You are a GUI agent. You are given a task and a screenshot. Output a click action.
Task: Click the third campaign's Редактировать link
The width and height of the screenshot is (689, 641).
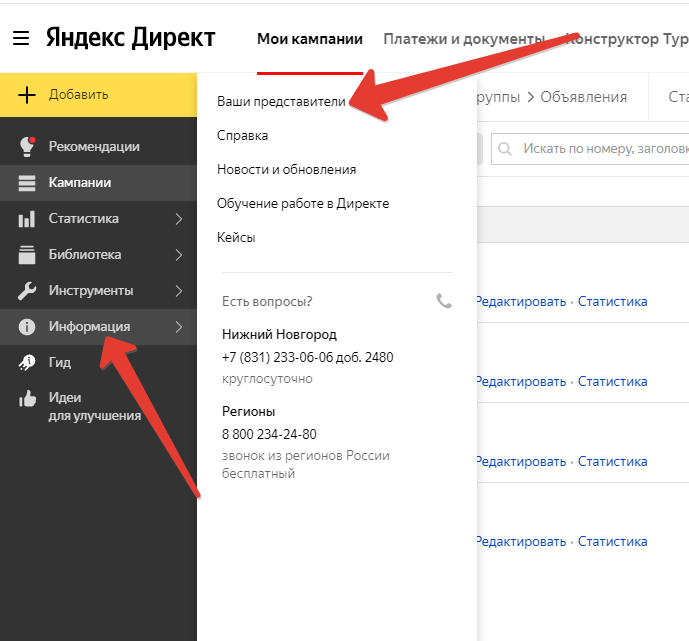521,462
